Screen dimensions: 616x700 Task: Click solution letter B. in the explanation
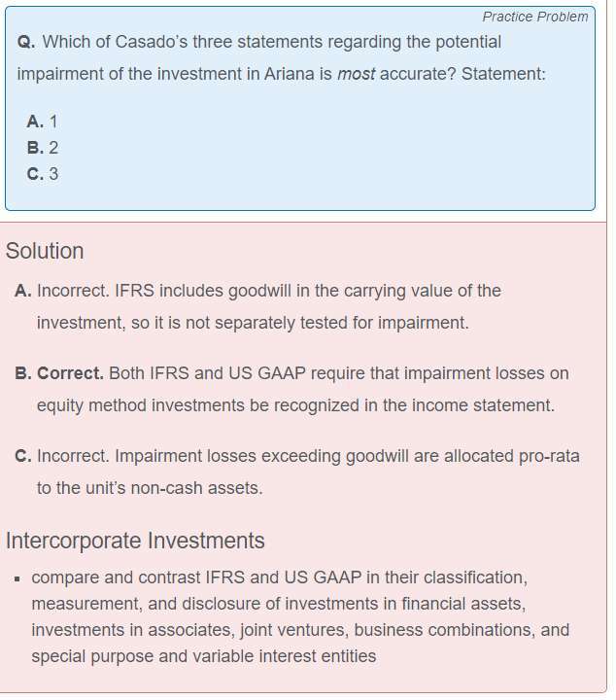click(23, 373)
